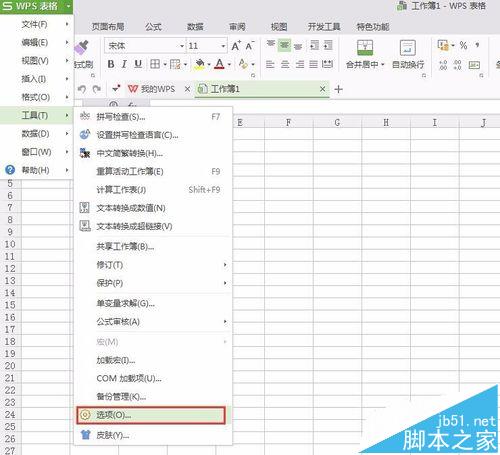
Task: Open 选项(O)... from Tools menu
Action: point(151,415)
